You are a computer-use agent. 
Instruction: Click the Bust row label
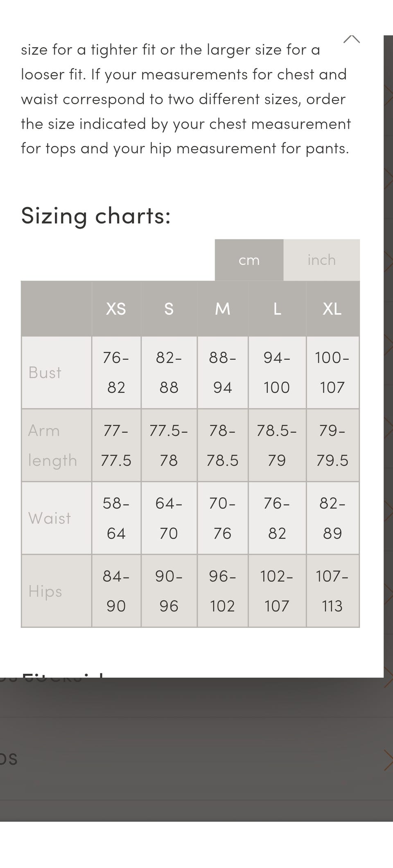pyautogui.click(x=45, y=373)
